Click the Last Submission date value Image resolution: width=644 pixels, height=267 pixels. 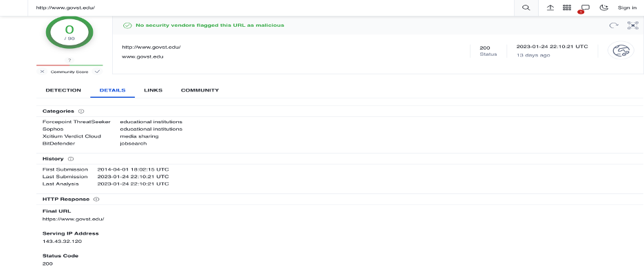133,177
